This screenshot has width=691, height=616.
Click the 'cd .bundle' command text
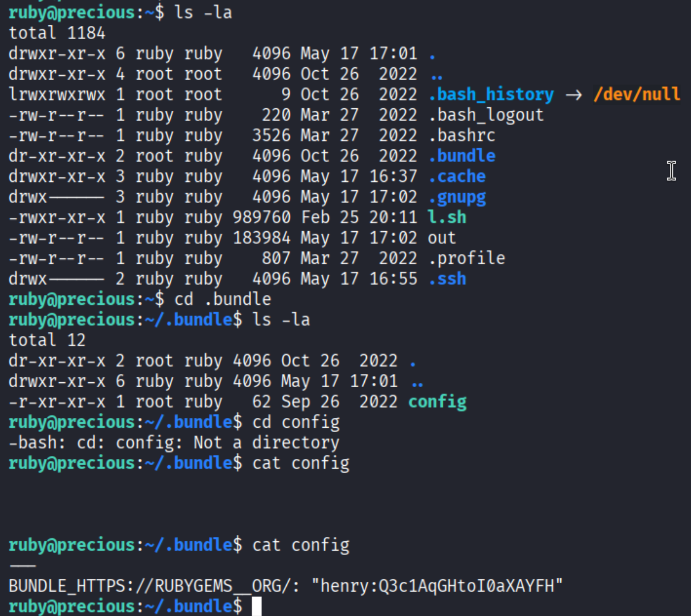click(223, 299)
